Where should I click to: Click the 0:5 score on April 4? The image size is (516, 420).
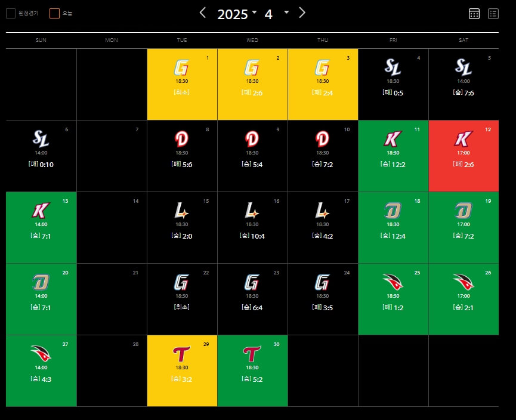pyautogui.click(x=398, y=93)
